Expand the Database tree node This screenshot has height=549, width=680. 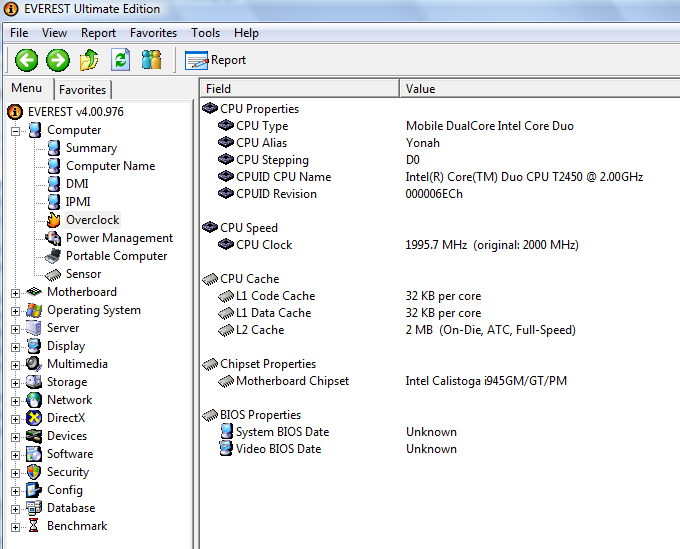click(x=15, y=509)
